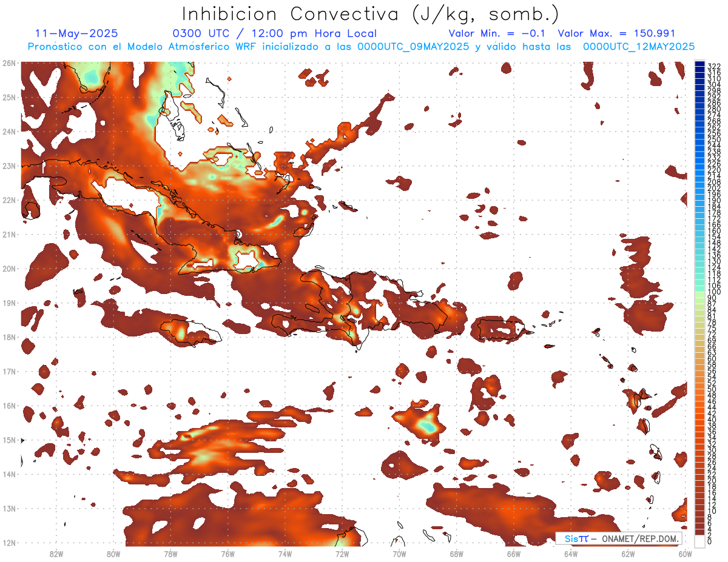Click the 20N latitude label

tap(9, 269)
